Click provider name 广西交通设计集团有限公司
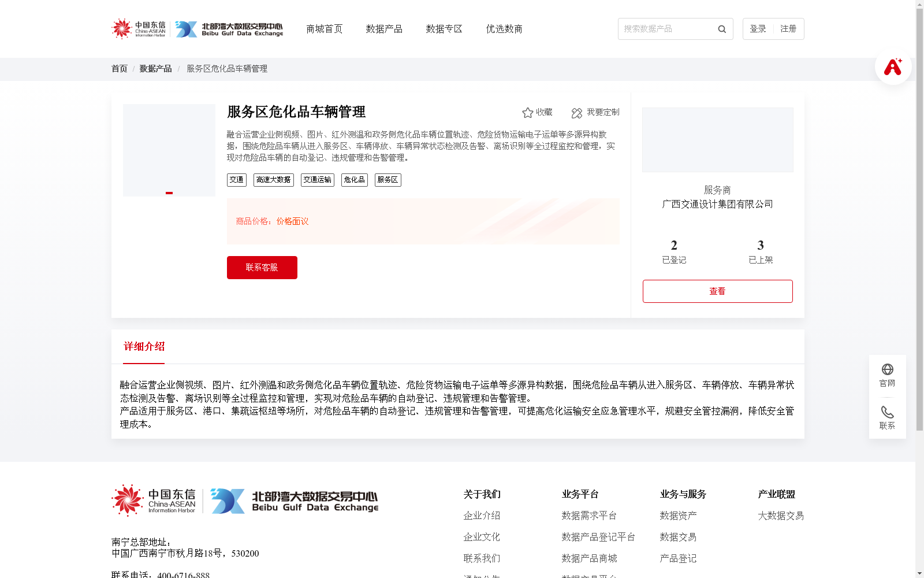 tap(718, 204)
